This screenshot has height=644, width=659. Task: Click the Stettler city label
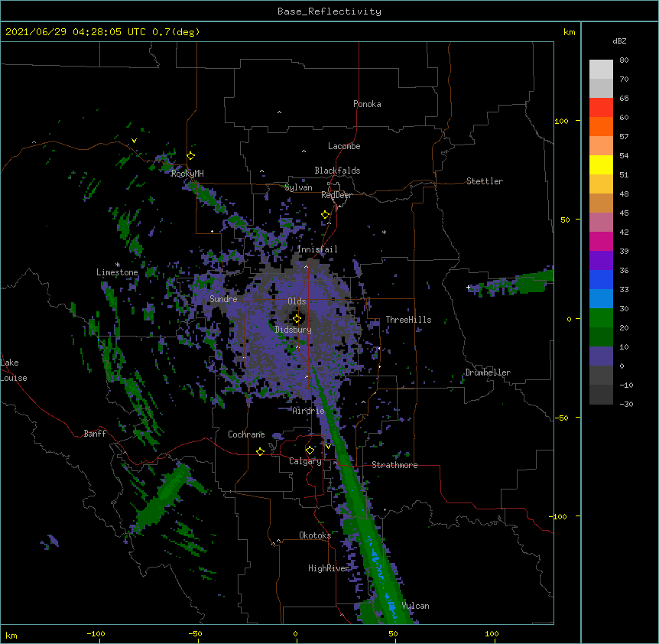(485, 181)
